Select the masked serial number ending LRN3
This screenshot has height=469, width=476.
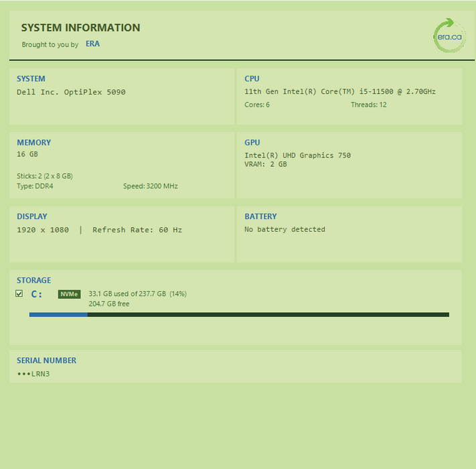(33, 374)
